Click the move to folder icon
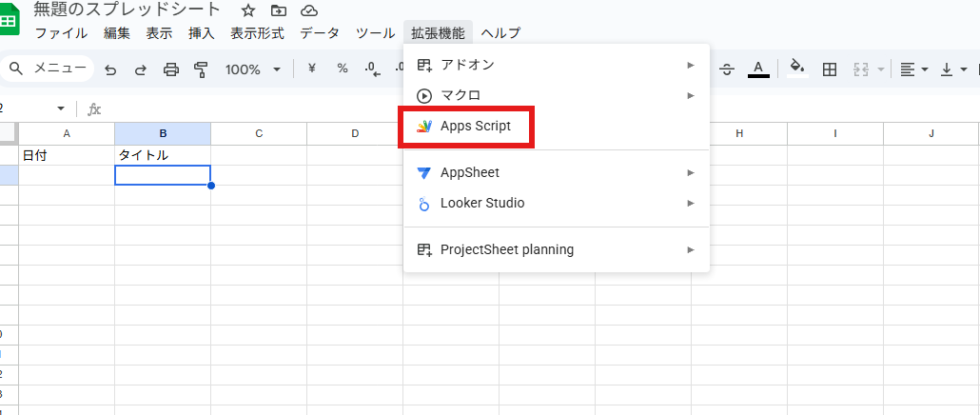Viewport: 980px width, 415px height. click(278, 10)
